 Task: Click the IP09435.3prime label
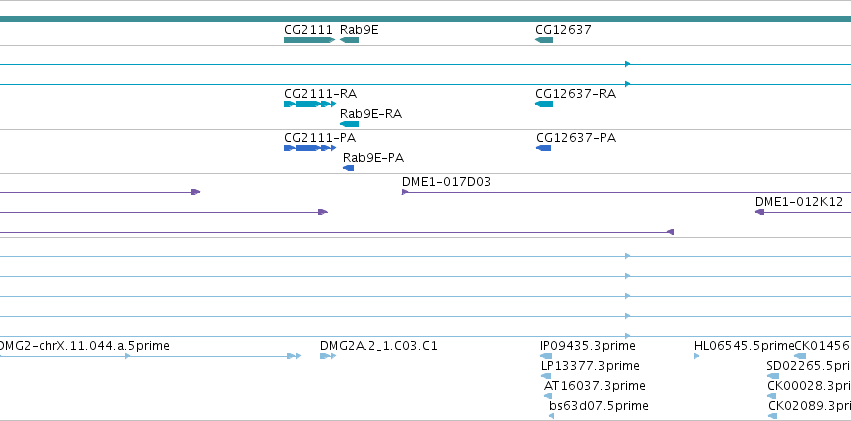588,346
